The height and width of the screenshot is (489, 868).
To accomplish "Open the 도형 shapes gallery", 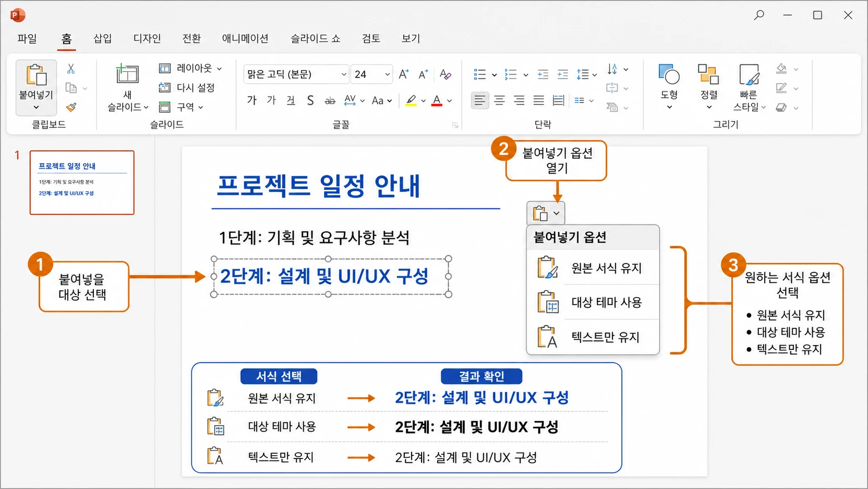I will click(x=669, y=86).
